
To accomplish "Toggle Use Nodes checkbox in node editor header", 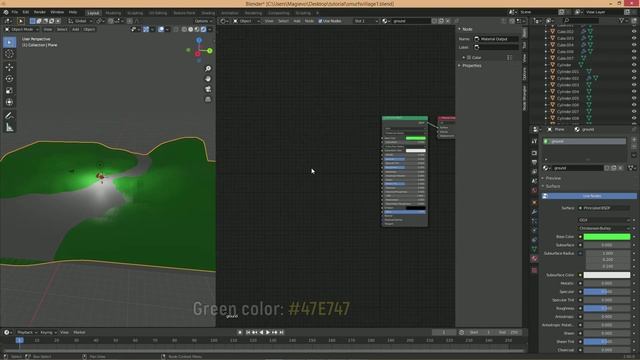I will tap(320, 21).
